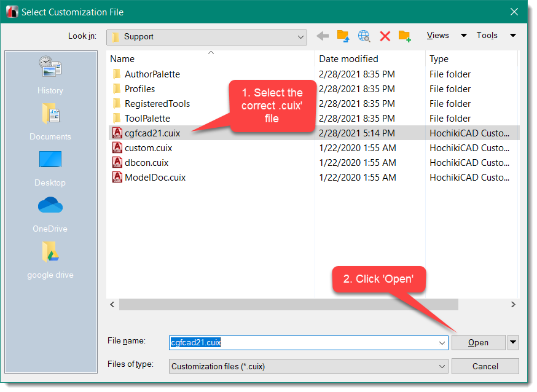Expand the Open button's dropdown arrow
This screenshot has width=537, height=392.
pos(512,342)
